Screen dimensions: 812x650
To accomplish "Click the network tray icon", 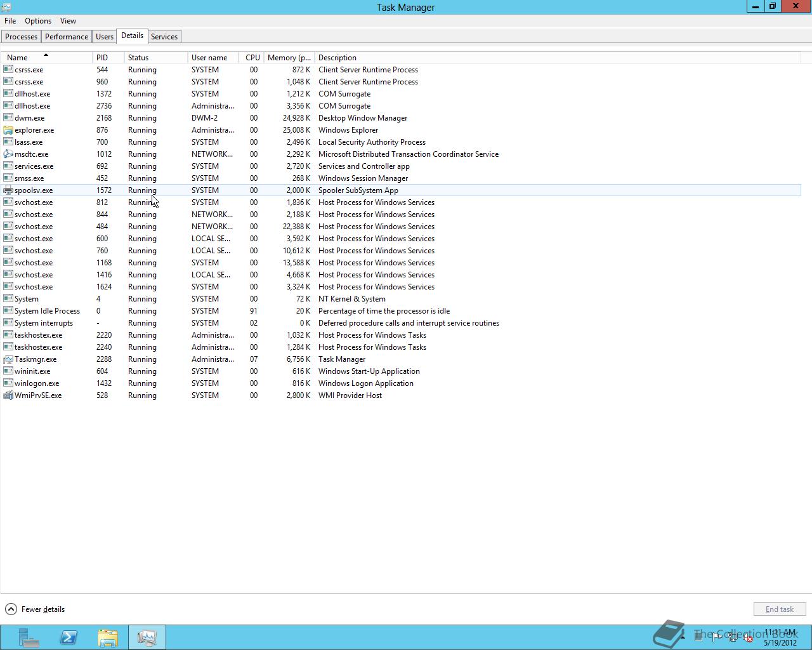I will click(x=732, y=638).
